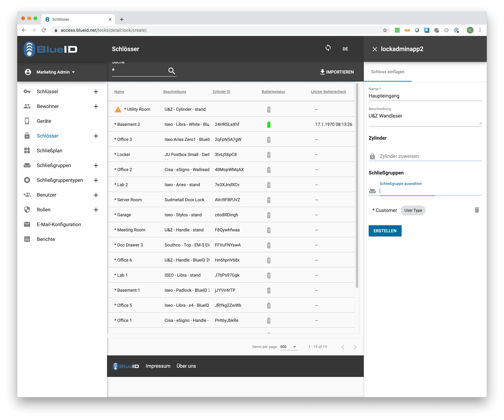504x420 pixels.
Task: Open Schlüssel in the sidebar
Action: [47, 92]
